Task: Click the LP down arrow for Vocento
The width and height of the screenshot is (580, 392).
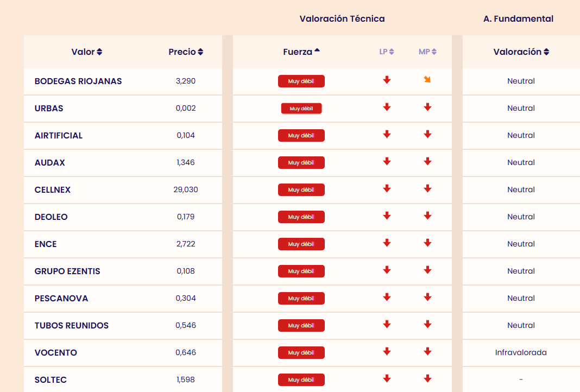Action: tap(387, 352)
